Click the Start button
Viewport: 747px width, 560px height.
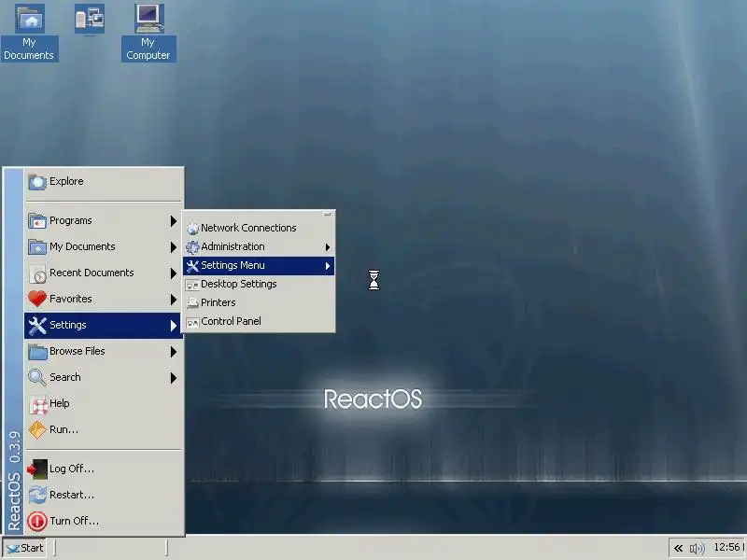pos(25,548)
